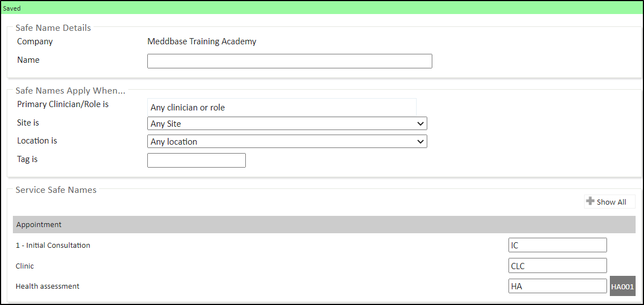Click the plus icon beside Show All
This screenshot has width=644, height=305.
pyautogui.click(x=590, y=201)
